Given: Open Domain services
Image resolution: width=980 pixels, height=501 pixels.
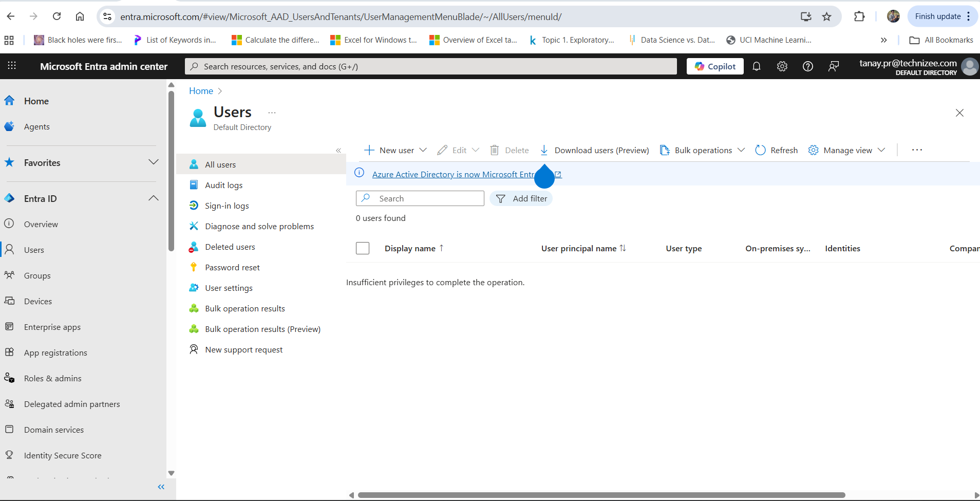Looking at the screenshot, I should click(x=54, y=430).
